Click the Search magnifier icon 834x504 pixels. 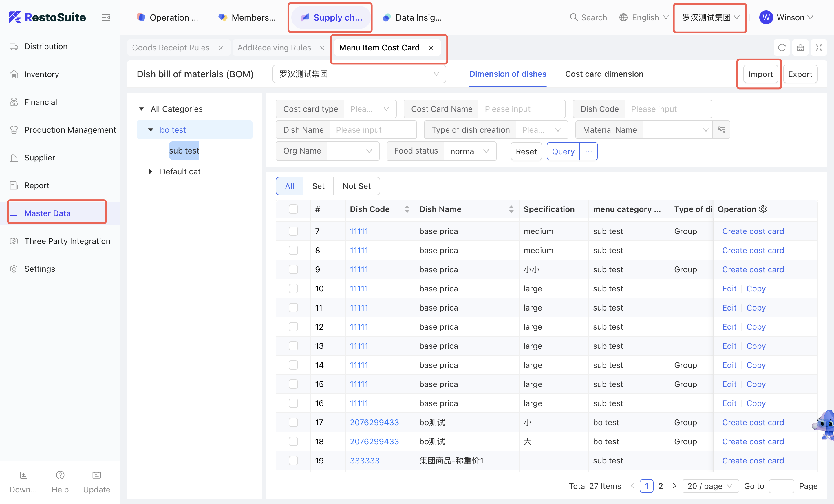point(574,17)
